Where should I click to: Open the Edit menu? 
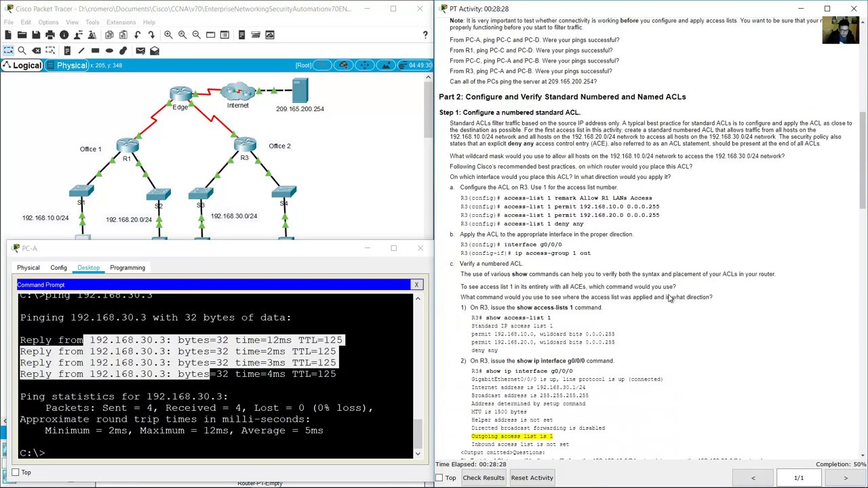pyautogui.click(x=26, y=22)
